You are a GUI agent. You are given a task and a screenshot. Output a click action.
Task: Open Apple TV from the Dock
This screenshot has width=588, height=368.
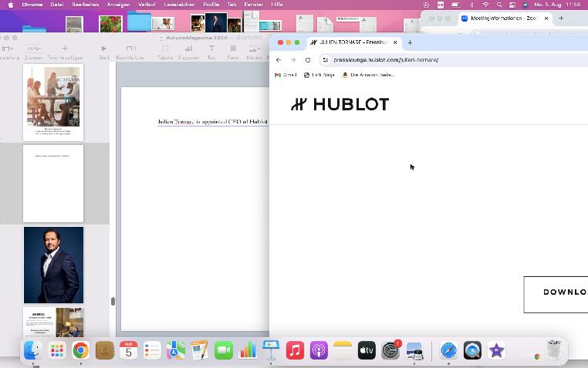tap(367, 351)
